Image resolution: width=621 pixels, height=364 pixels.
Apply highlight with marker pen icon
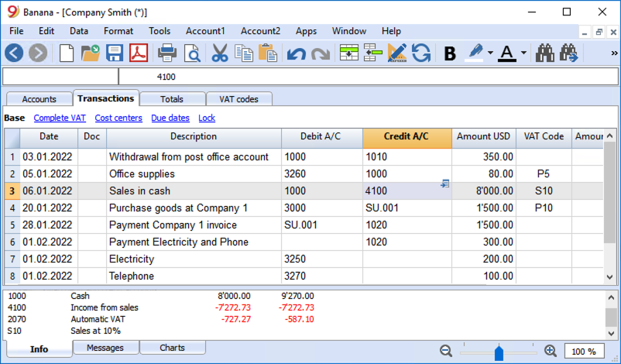[475, 53]
